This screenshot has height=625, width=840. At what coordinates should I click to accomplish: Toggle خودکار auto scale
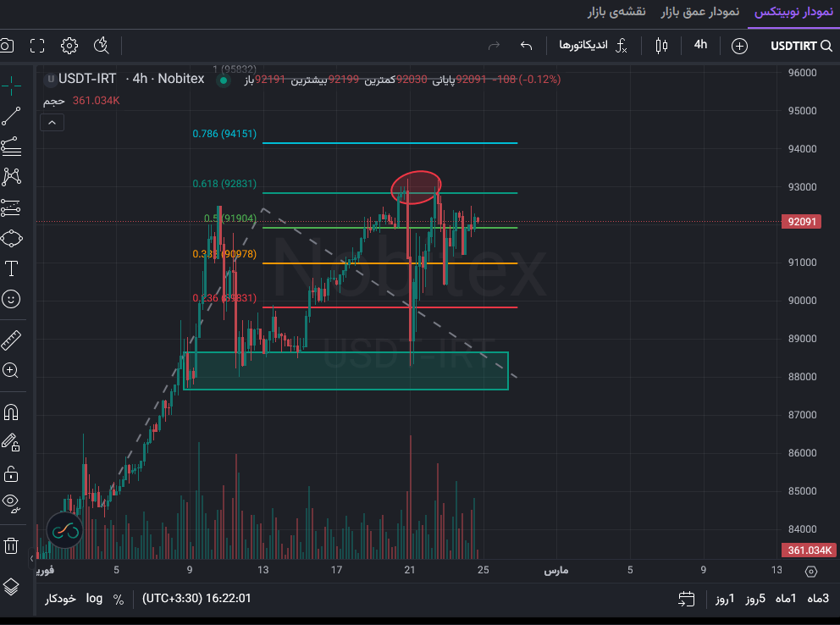pyautogui.click(x=60, y=599)
